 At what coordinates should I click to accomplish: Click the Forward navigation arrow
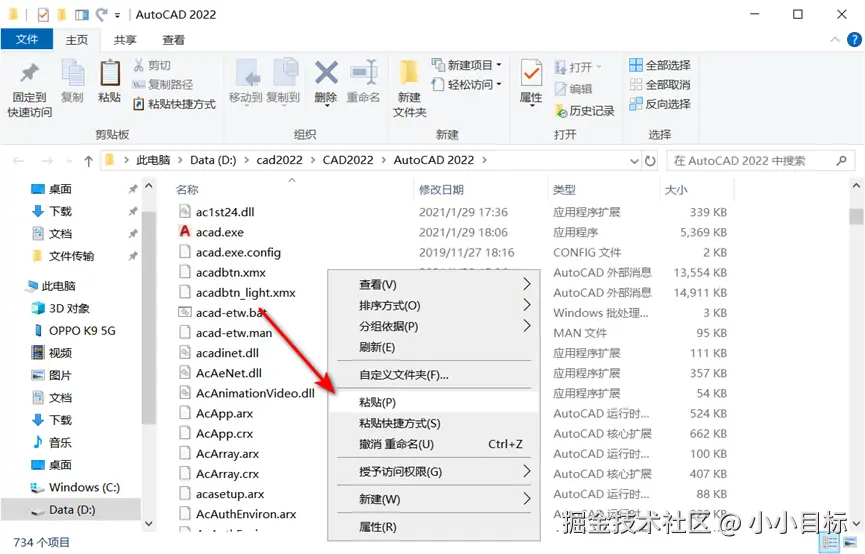point(47,161)
